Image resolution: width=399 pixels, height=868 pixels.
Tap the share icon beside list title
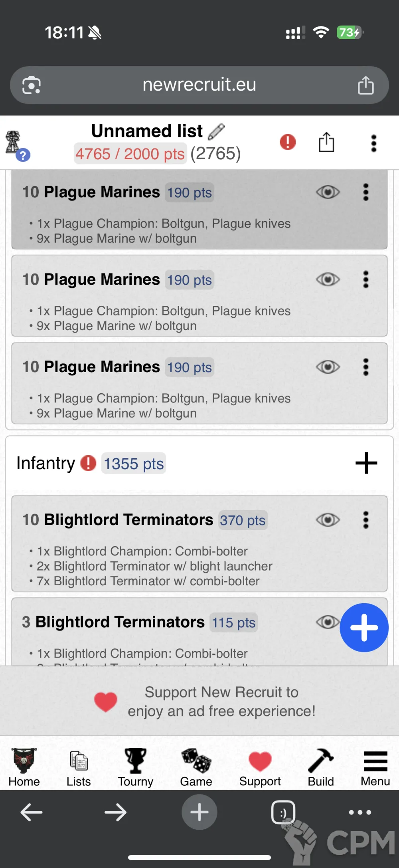pyautogui.click(x=326, y=142)
